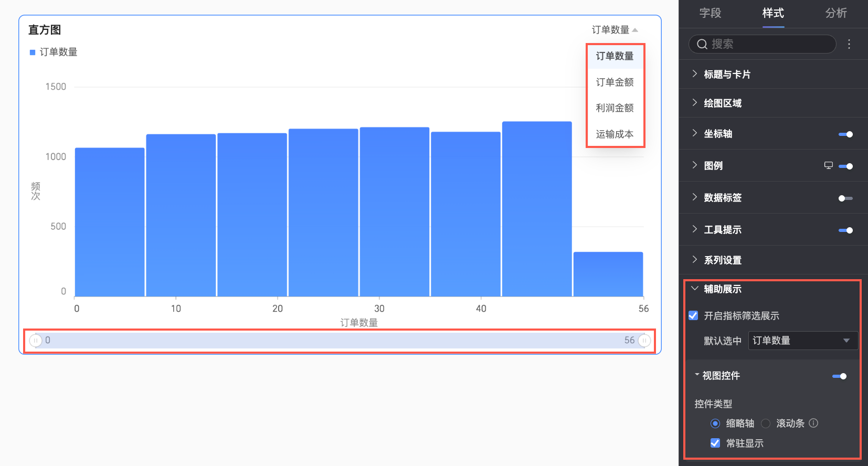The image size is (868, 466).
Task: Click the tallest histogram bar near 40–50
Action: pyautogui.click(x=537, y=209)
